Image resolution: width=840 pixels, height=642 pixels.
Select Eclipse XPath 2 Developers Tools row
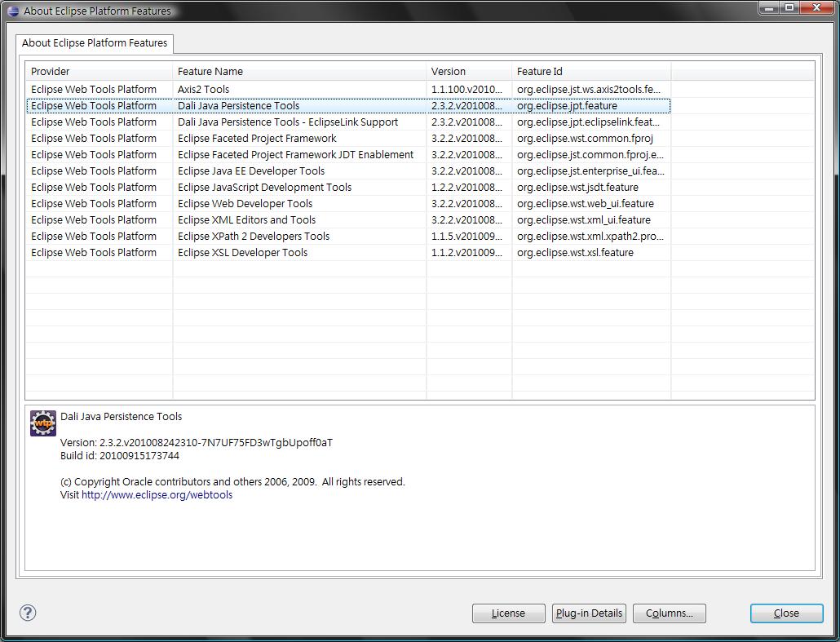pos(348,237)
